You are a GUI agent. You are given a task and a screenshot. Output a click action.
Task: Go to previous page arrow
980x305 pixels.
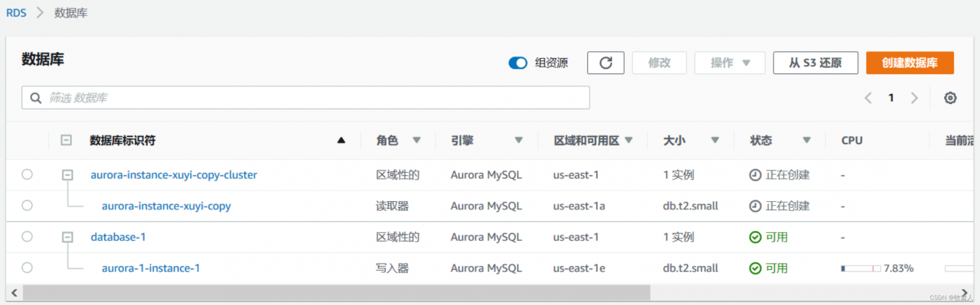coord(868,98)
